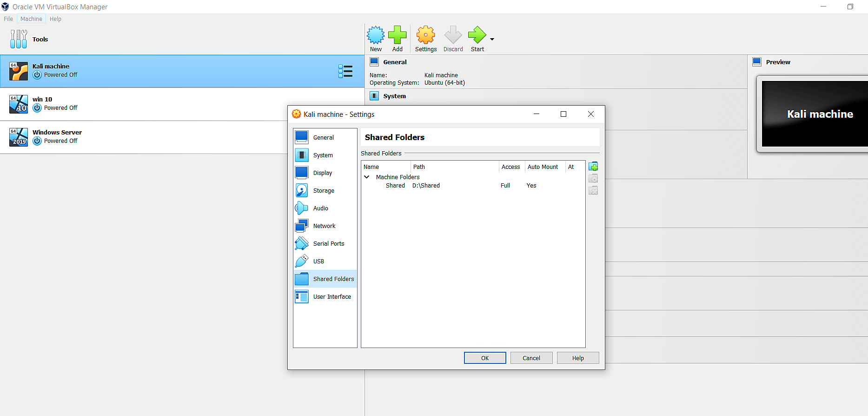Open the General settings category

325,137
